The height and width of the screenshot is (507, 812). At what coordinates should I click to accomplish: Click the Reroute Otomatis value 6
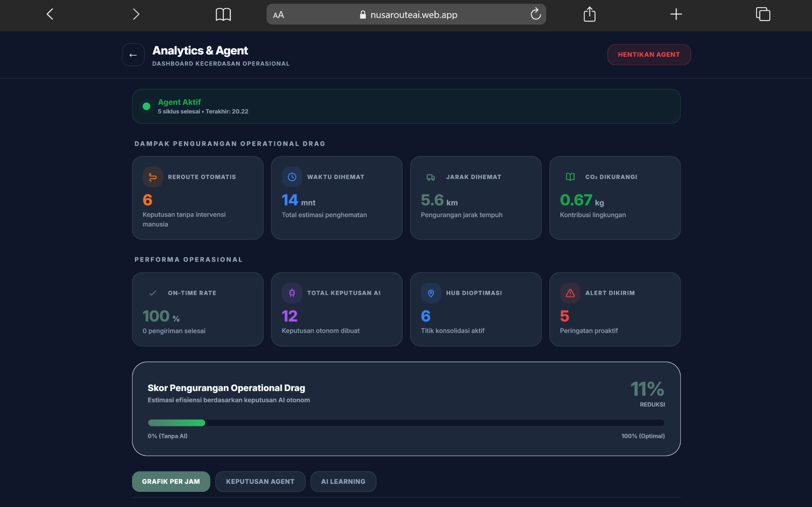coord(147,200)
